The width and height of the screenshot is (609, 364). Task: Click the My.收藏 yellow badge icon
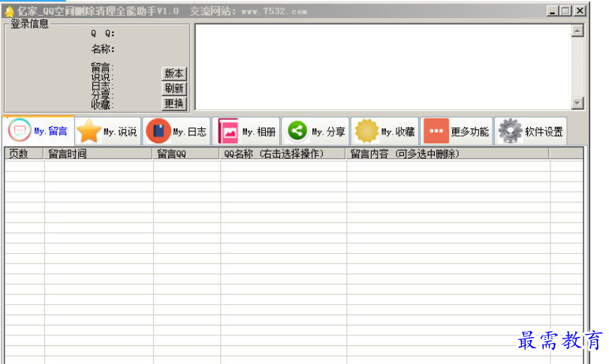pyautogui.click(x=366, y=131)
